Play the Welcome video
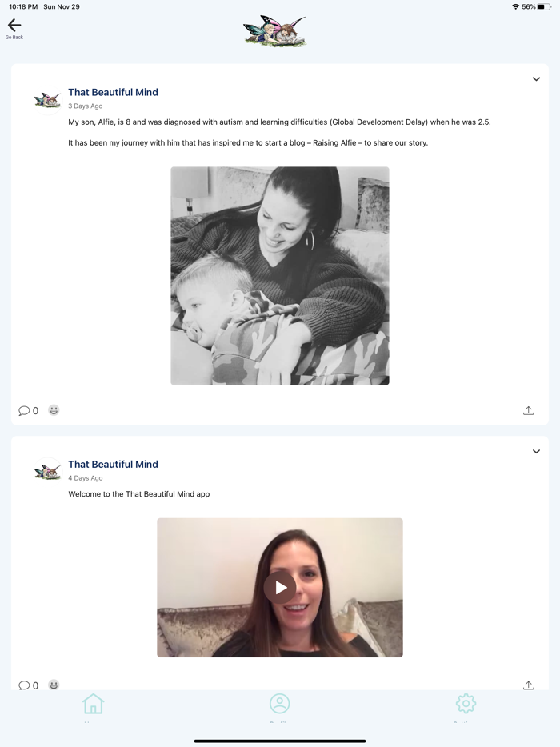The image size is (560, 747). pos(280,587)
